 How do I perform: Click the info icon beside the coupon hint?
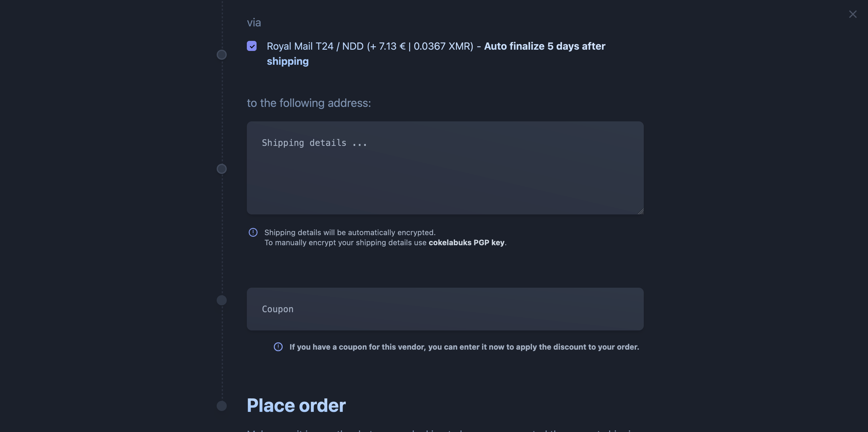click(278, 347)
